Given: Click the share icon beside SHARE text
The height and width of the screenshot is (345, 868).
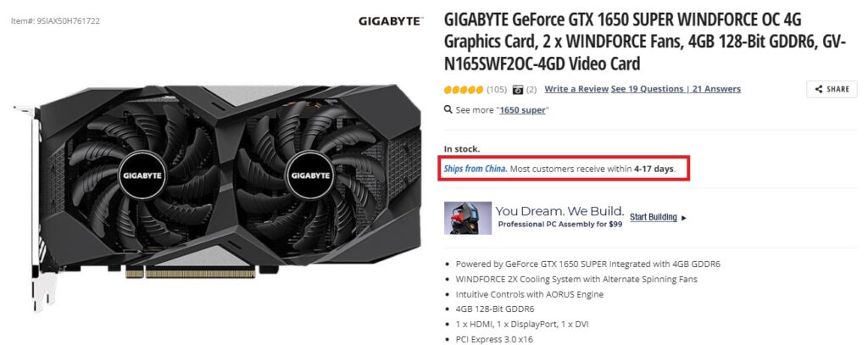Looking at the screenshot, I should (x=818, y=89).
